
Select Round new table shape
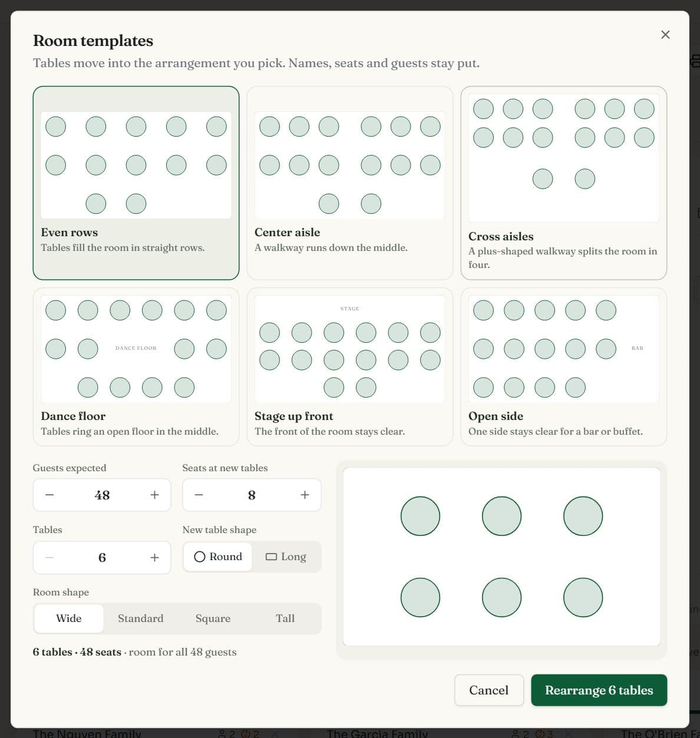pos(218,557)
